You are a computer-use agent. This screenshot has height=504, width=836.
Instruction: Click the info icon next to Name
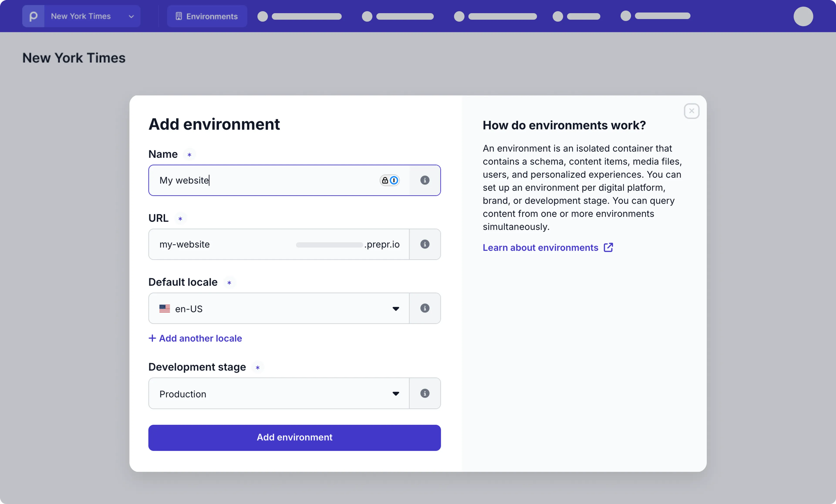pos(425,180)
